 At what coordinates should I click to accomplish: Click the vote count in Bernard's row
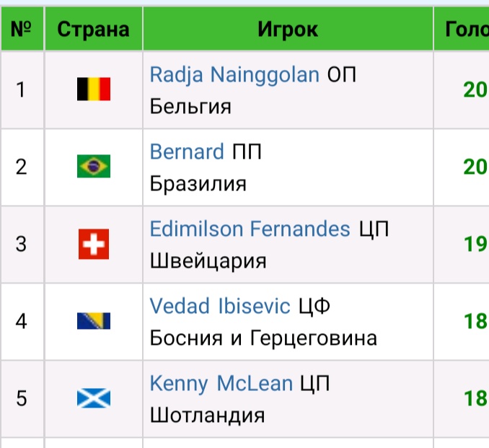[475, 167]
